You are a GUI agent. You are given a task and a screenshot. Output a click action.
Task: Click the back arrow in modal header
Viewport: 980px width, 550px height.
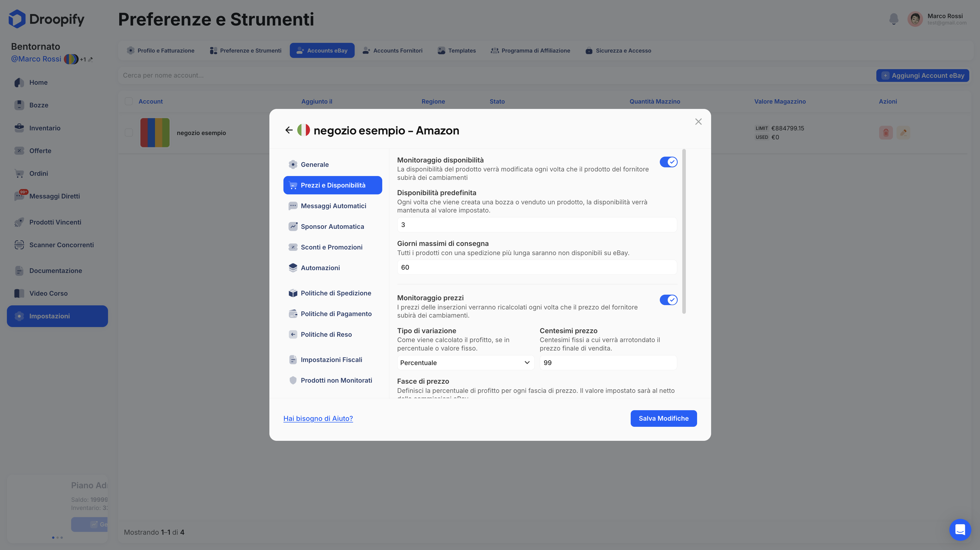[x=289, y=130]
